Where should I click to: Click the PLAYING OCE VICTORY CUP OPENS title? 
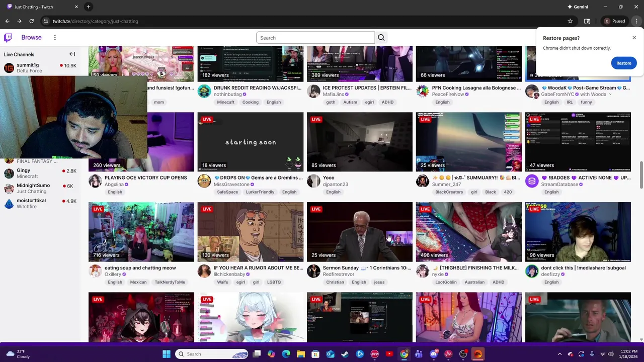[x=145, y=178]
